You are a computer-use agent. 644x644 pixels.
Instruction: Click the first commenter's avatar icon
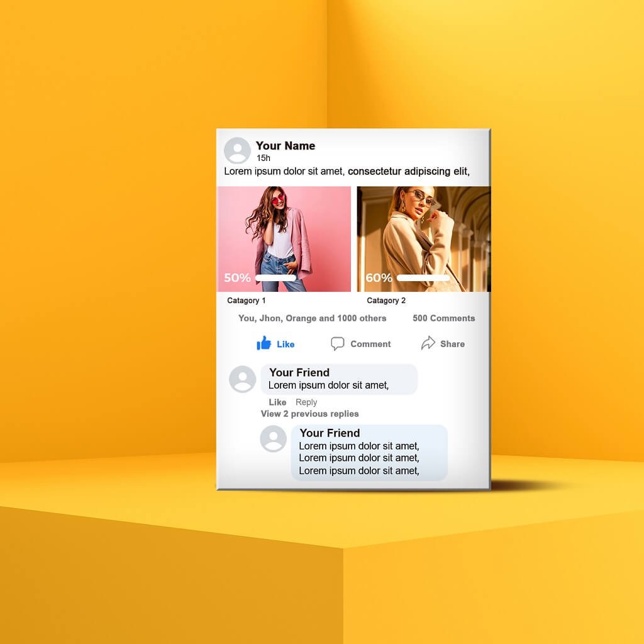coord(242,379)
